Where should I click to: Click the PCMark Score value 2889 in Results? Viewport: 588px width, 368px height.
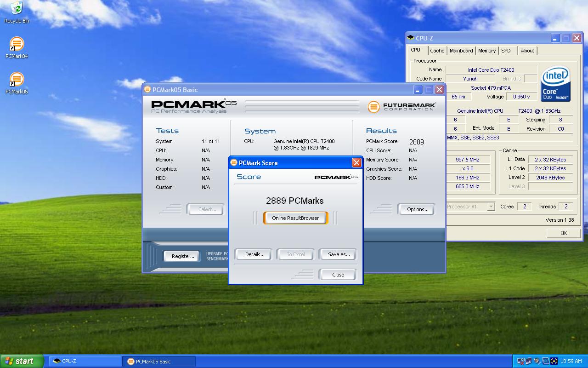click(417, 142)
